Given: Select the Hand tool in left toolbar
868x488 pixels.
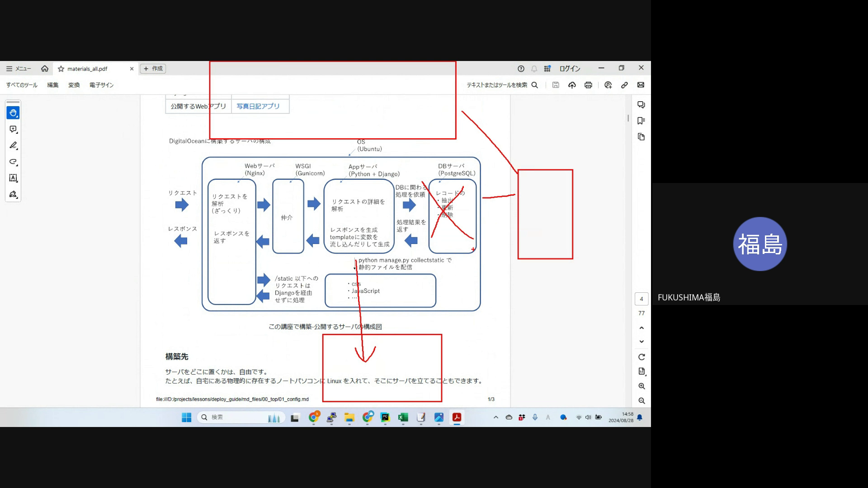Looking at the screenshot, I should point(13,113).
